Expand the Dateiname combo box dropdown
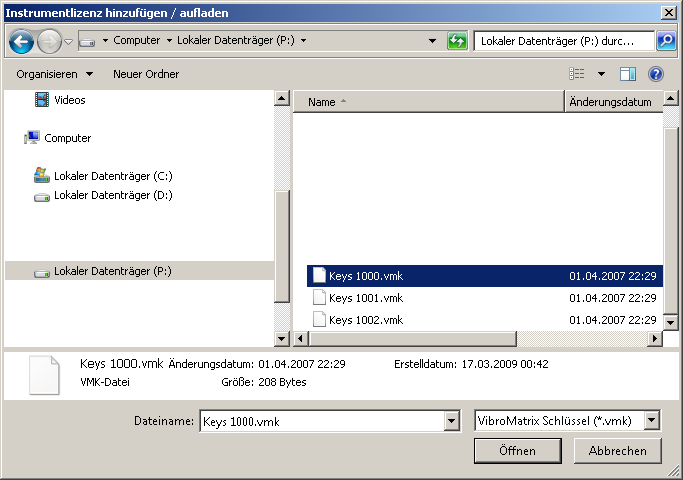The height and width of the screenshot is (480, 683). (450, 422)
